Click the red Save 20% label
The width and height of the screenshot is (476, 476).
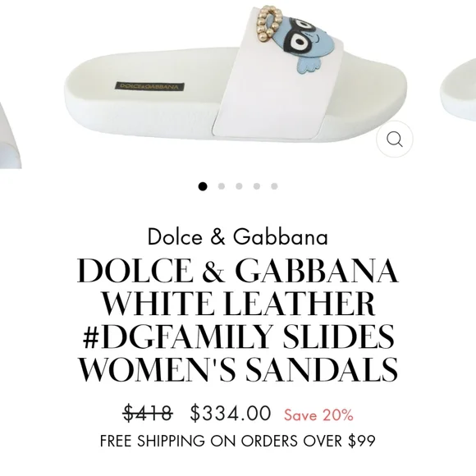318,414
